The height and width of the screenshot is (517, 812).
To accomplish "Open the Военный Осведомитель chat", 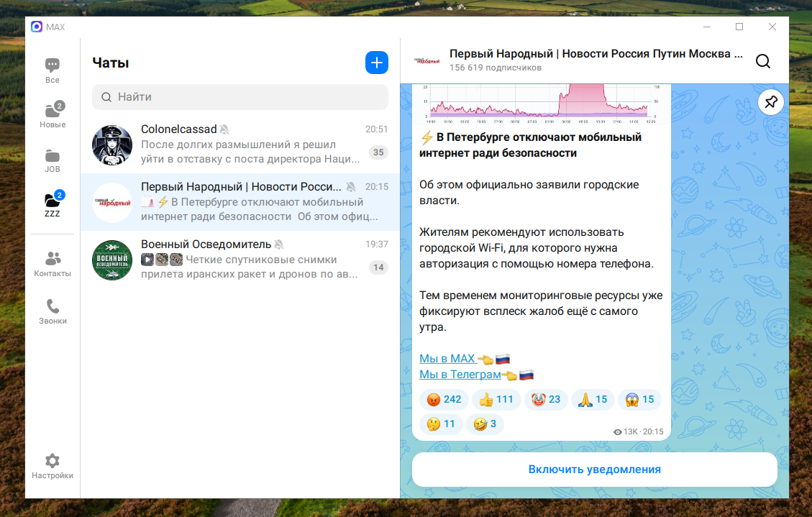I will pos(240,260).
